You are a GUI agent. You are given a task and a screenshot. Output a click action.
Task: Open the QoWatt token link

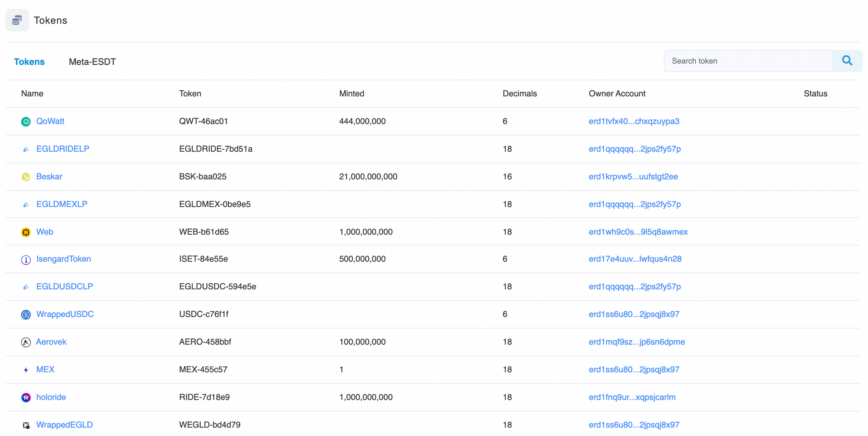point(50,121)
